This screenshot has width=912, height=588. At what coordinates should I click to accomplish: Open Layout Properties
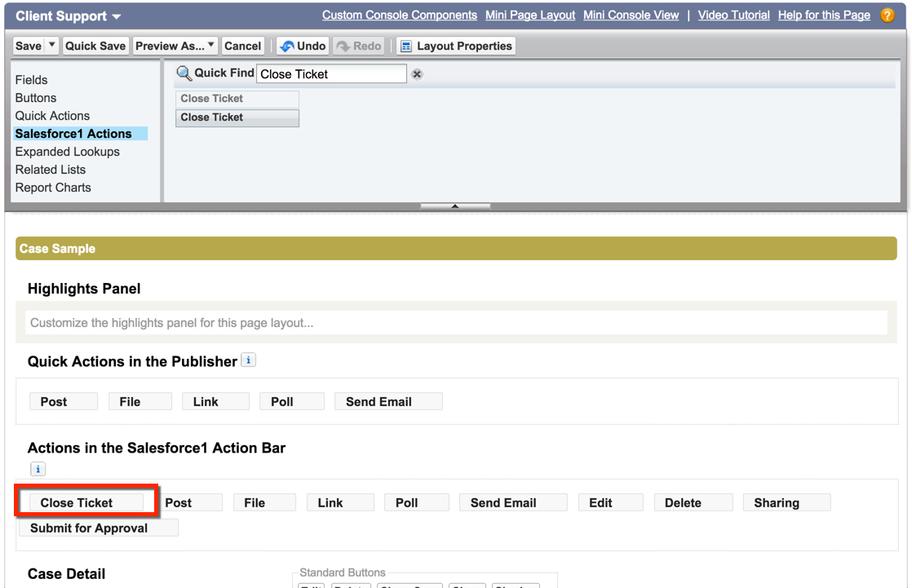[x=456, y=46]
